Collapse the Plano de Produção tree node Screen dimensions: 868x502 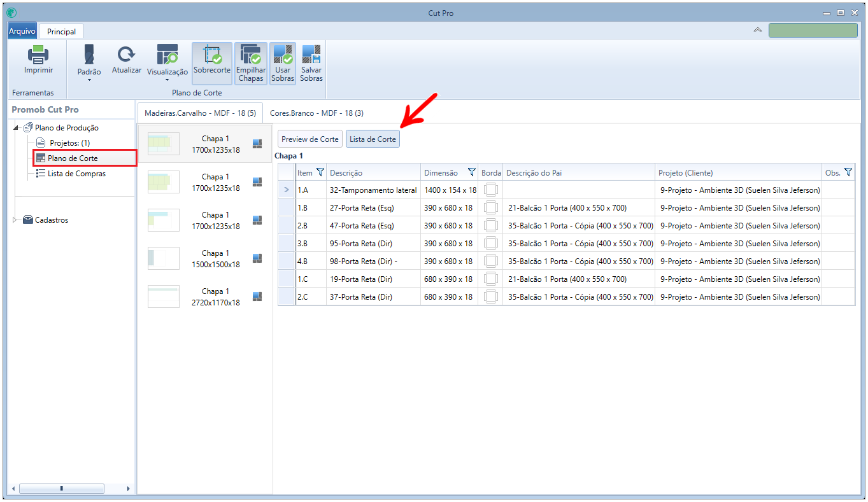tap(16, 128)
